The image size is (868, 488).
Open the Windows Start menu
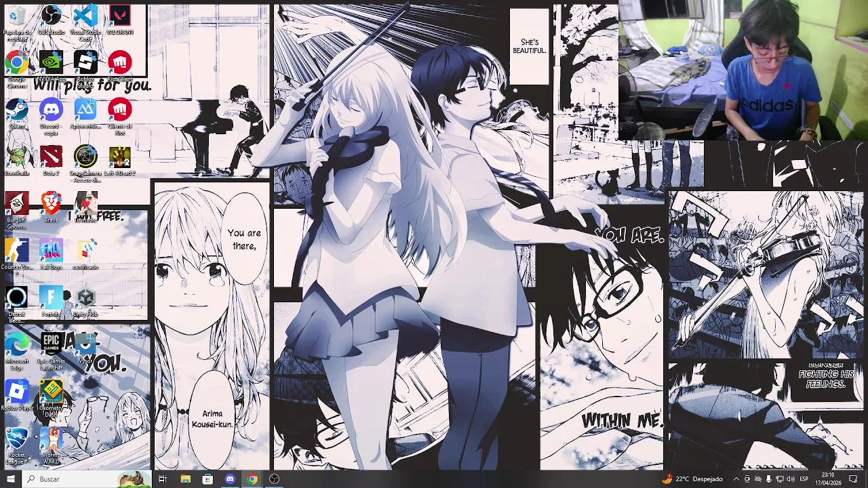(10, 479)
